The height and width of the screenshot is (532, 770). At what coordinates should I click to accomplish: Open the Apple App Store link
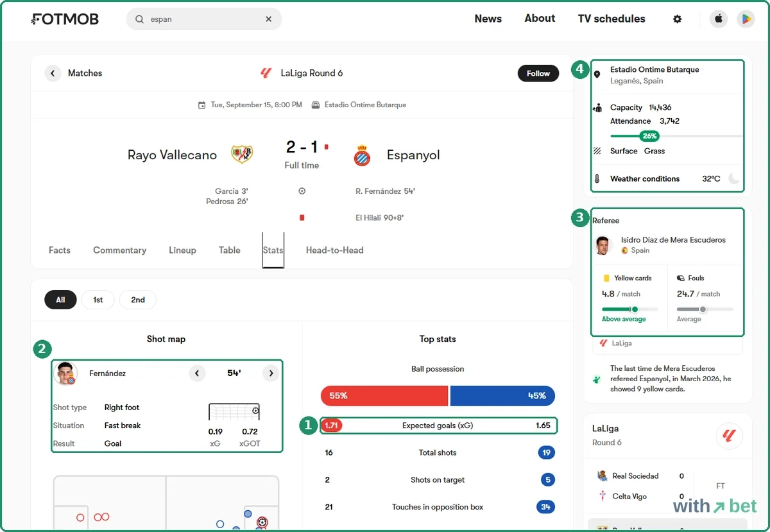(719, 19)
